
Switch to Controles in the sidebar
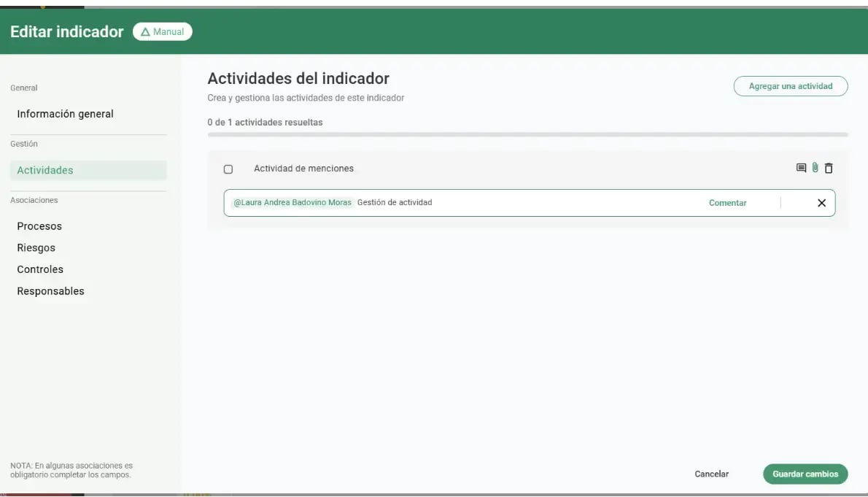(40, 269)
